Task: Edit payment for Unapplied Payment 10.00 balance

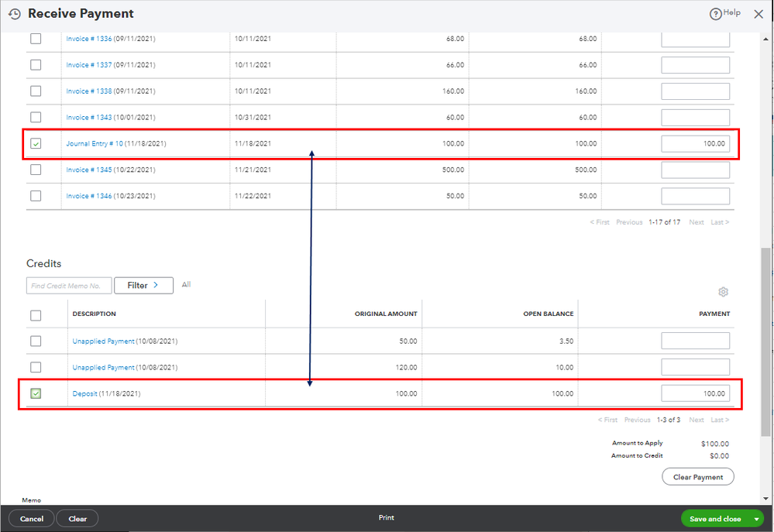Action: coord(695,367)
